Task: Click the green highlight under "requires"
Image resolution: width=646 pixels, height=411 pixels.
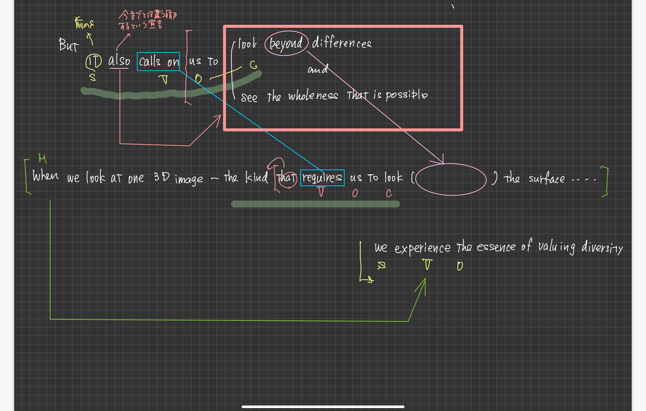Action: pyautogui.click(x=315, y=204)
